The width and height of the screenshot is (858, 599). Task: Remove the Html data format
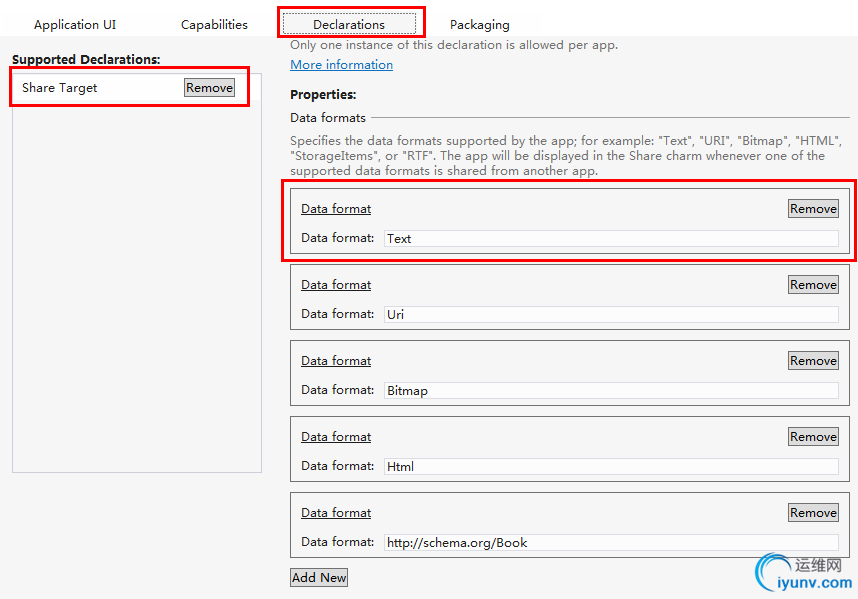pos(813,437)
